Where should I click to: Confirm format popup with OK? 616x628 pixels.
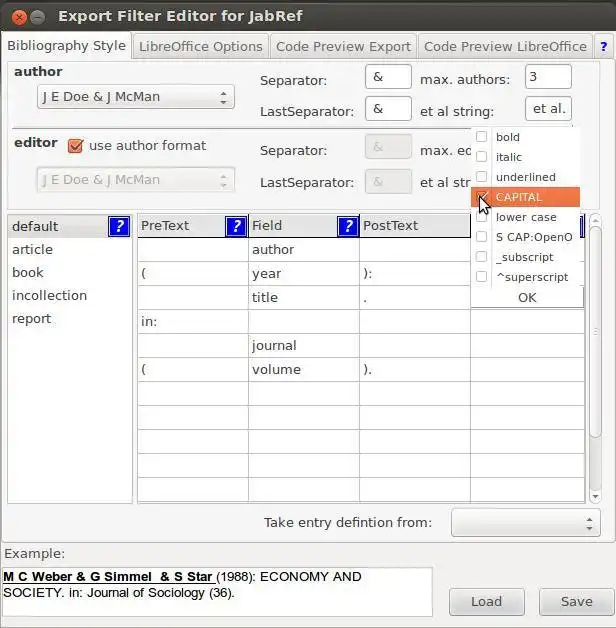527,298
